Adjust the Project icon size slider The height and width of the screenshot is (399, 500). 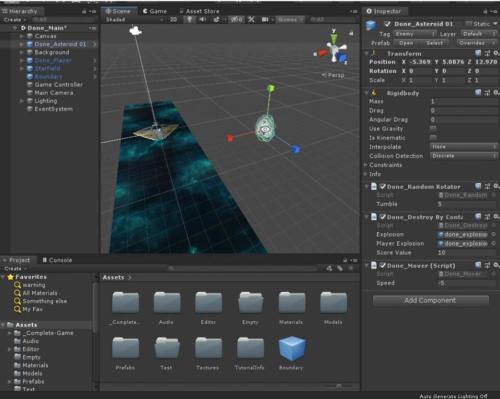tap(339, 386)
